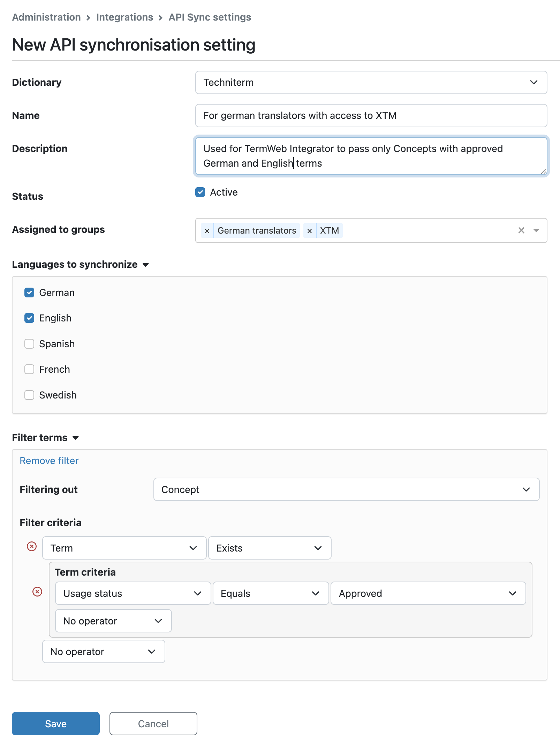
Task: Clear all assigned groups
Action: 521,230
